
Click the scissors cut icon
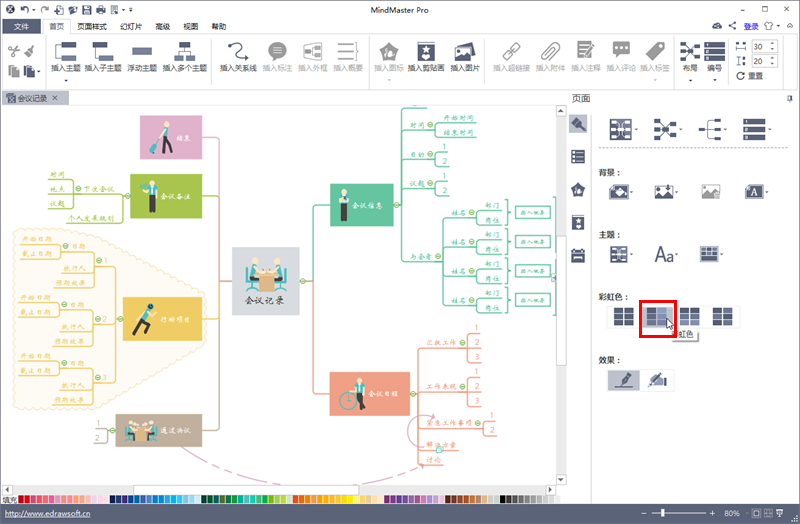pyautogui.click(x=13, y=51)
